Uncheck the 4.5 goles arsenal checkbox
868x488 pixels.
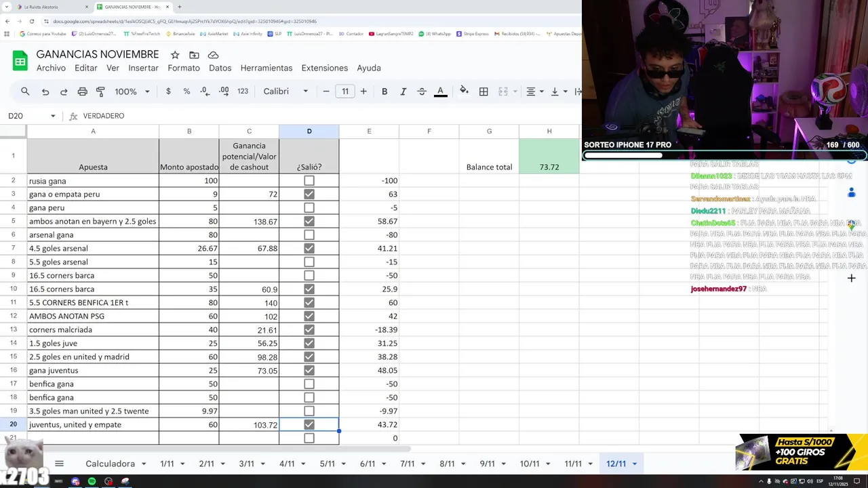(x=309, y=249)
